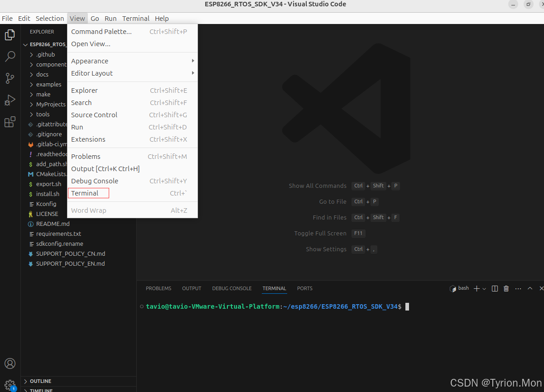This screenshot has height=392, width=544.
Task: Click the split terminal icon
Action: (495, 288)
